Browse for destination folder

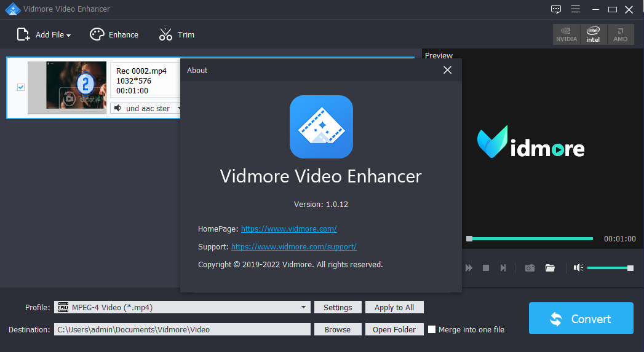pyautogui.click(x=338, y=329)
